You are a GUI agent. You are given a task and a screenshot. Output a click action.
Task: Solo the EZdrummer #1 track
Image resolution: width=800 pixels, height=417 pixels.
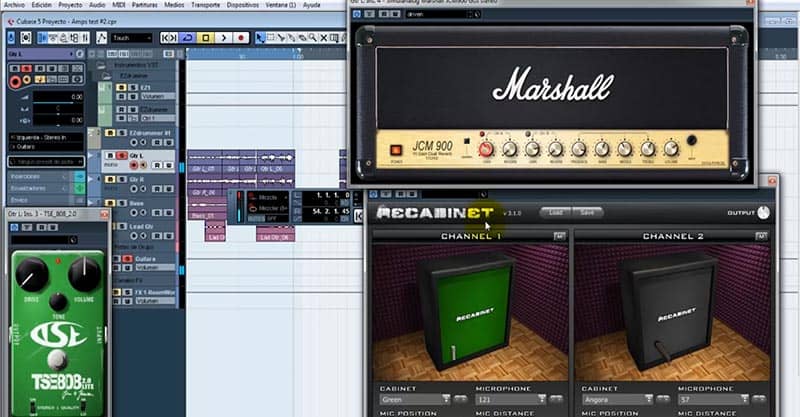click(x=122, y=133)
